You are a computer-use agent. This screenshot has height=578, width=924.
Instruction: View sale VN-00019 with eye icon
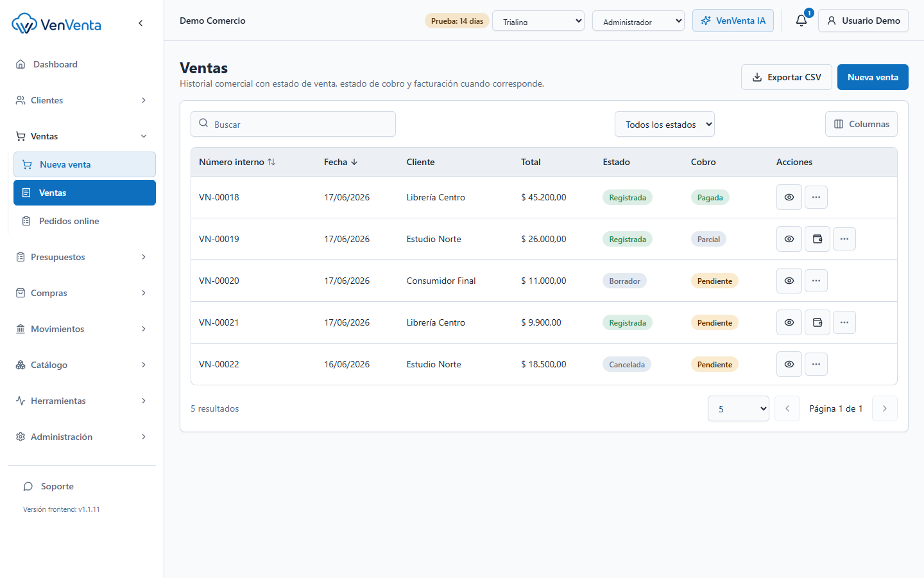pyautogui.click(x=789, y=239)
